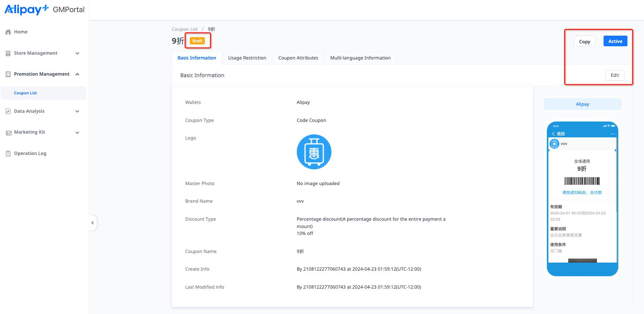Click the Promotion Management document icon
644x314 pixels.
coord(8,74)
